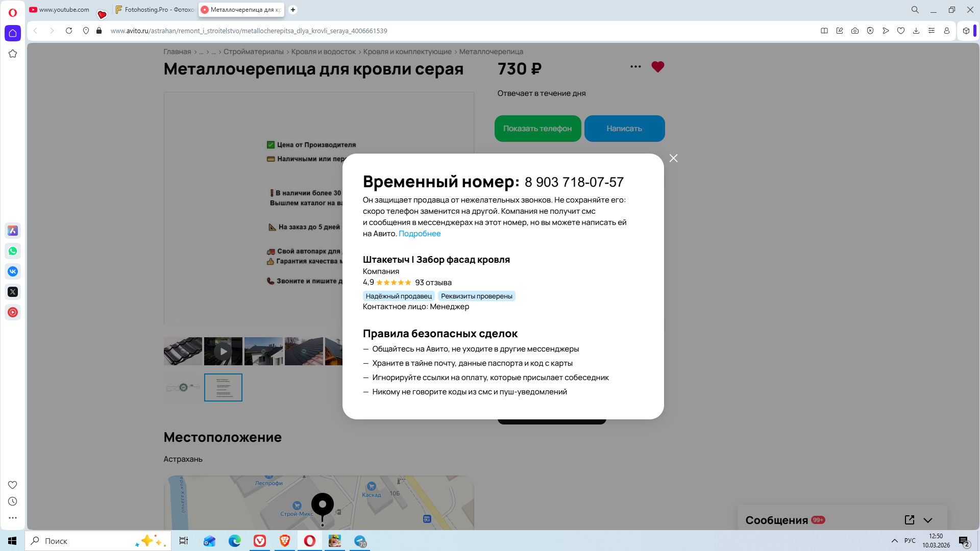Image resolution: width=980 pixels, height=551 pixels.
Task: Switch to Fotohosting.Pro tab
Action: [155, 10]
